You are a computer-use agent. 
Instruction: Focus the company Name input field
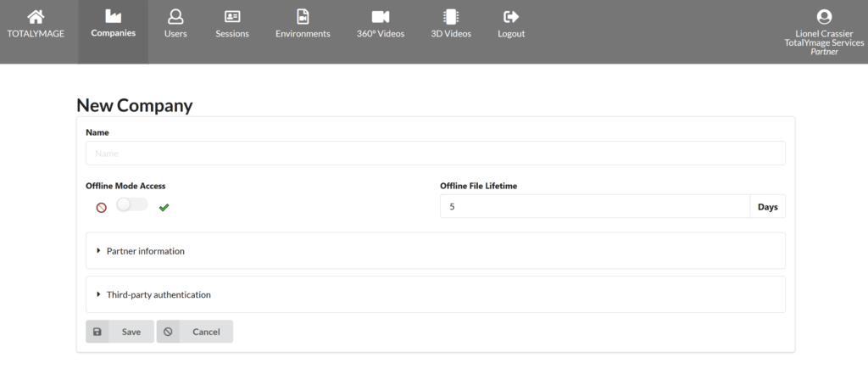coord(435,153)
